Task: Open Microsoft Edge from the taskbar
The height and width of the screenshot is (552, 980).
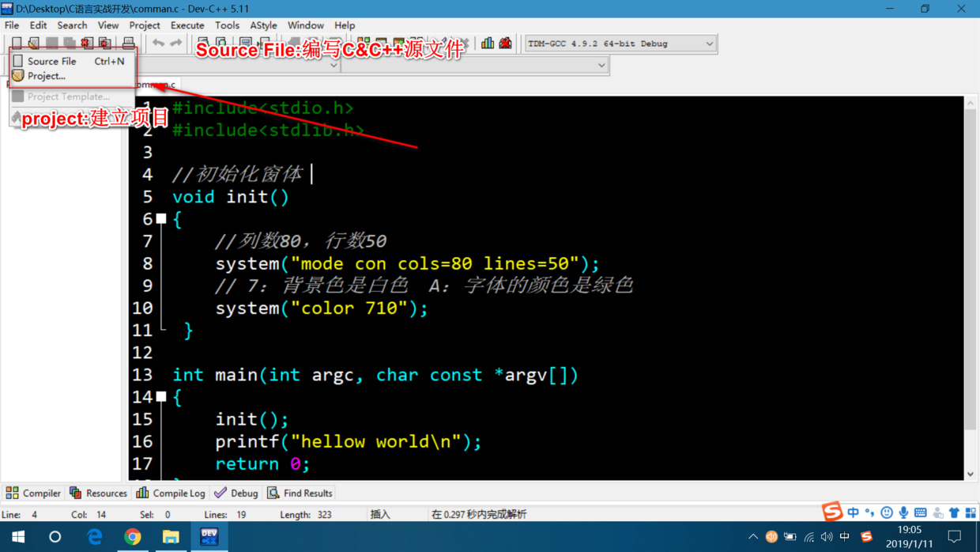Action: pos(94,536)
